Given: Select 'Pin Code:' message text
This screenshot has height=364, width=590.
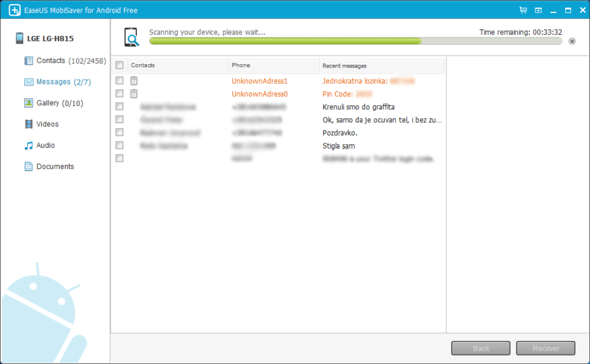Looking at the screenshot, I should pos(338,94).
